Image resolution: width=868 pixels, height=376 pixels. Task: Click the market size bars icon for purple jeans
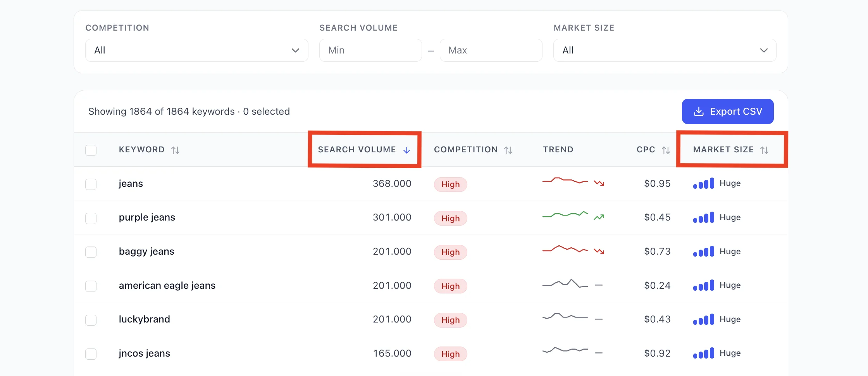point(704,217)
